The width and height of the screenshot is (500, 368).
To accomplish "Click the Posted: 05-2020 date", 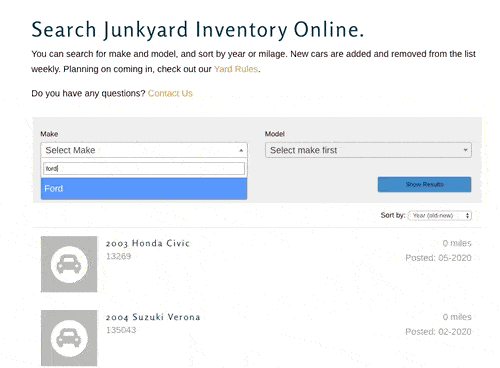I will pyautogui.click(x=438, y=258).
